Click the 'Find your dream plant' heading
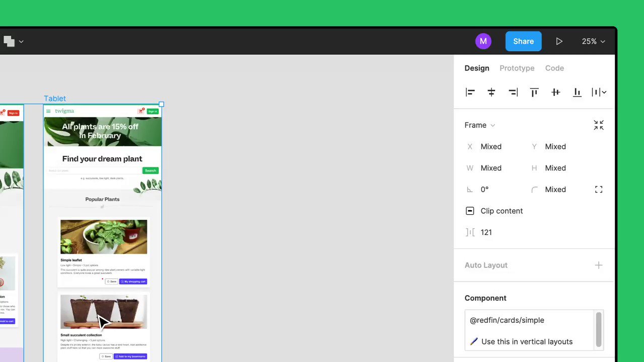 click(x=102, y=159)
